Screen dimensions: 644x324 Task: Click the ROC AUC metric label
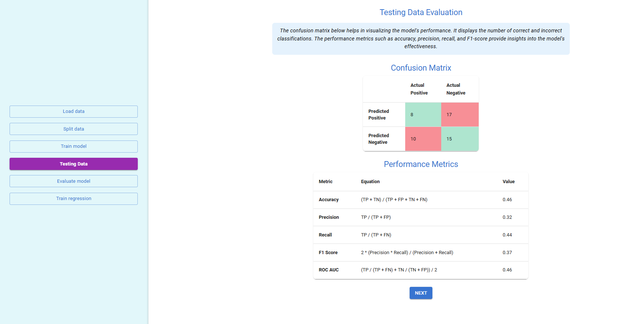[x=329, y=270]
